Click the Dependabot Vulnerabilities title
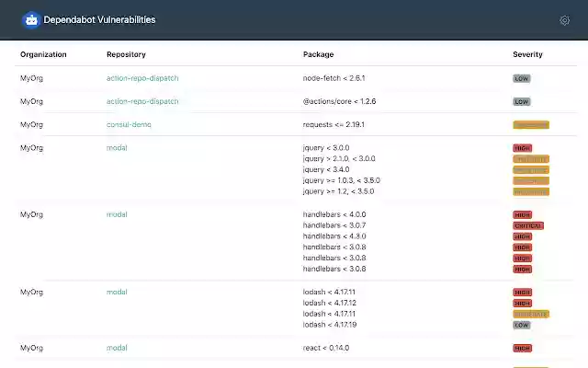This screenshot has width=588, height=368. tap(99, 20)
